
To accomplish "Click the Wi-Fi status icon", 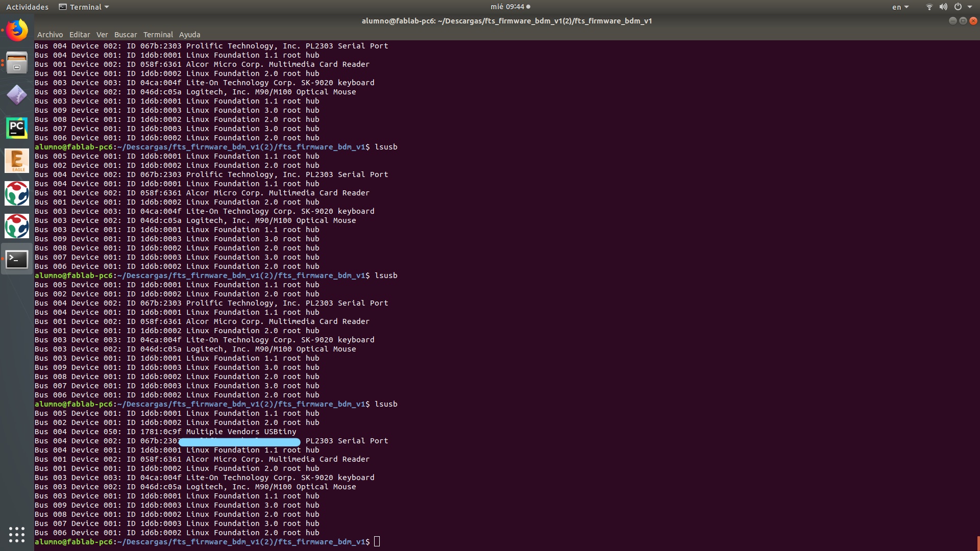I will (x=929, y=7).
